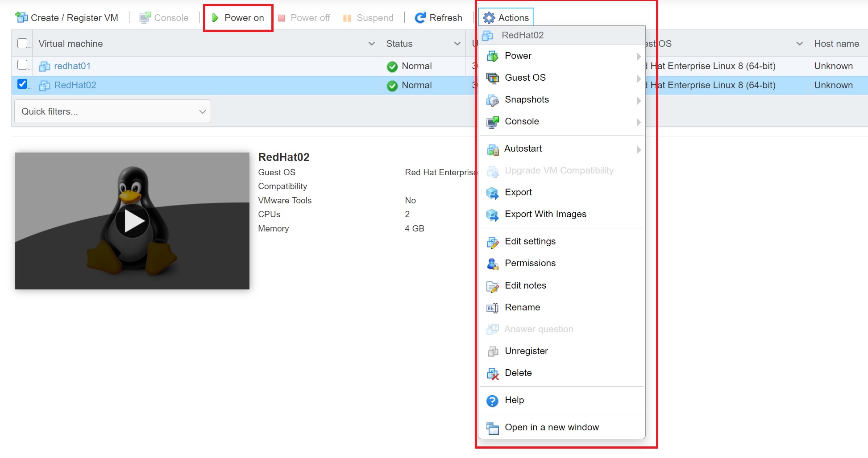The height and width of the screenshot is (458, 868).
Task: Click the green Power on play icon
Action: [x=215, y=18]
